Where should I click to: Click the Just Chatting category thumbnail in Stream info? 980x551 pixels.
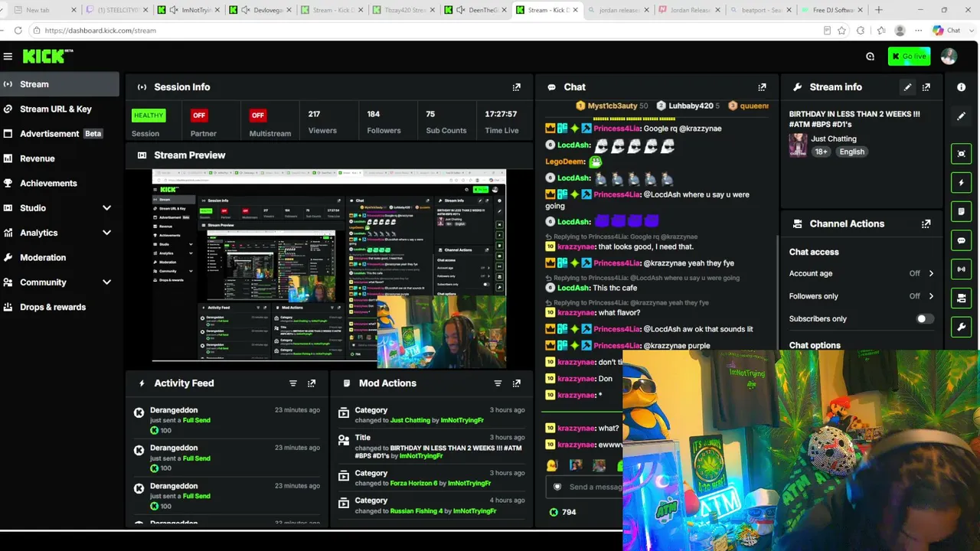[x=798, y=145]
